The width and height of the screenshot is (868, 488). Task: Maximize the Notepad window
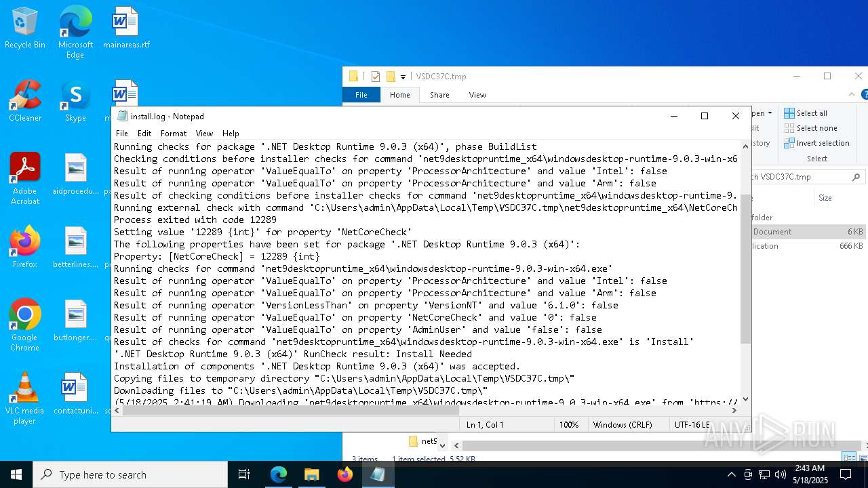click(705, 116)
